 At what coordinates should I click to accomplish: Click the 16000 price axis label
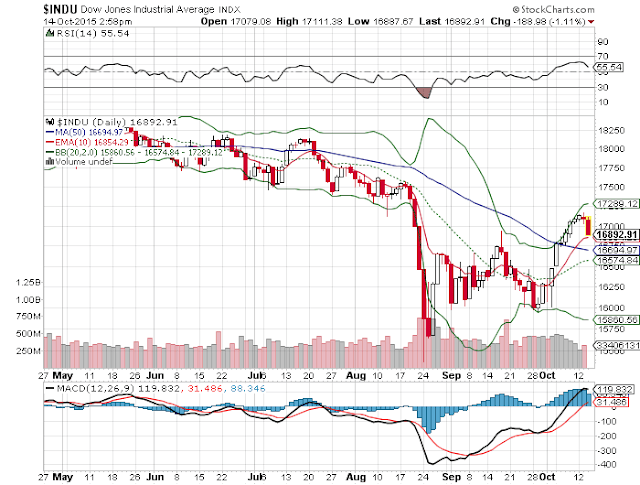tap(611, 308)
